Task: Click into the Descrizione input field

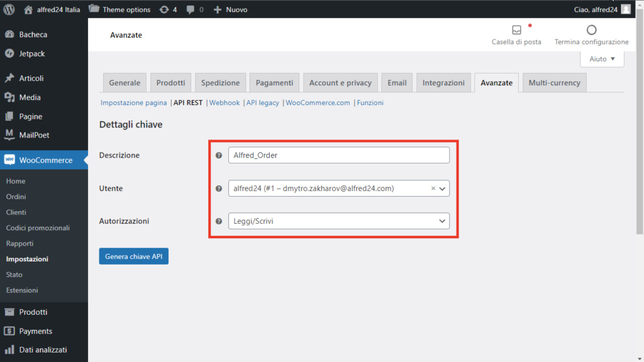Action: coord(339,155)
